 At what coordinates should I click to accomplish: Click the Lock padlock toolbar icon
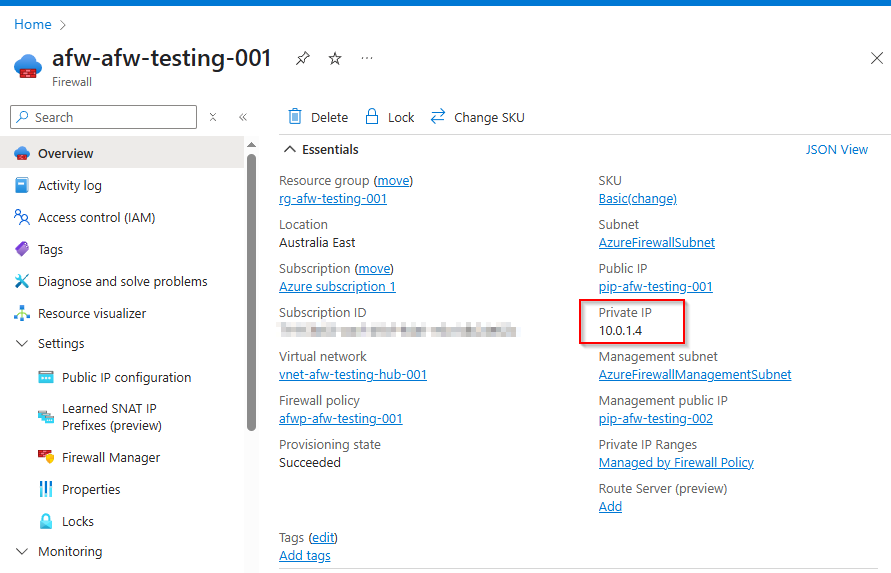372,117
